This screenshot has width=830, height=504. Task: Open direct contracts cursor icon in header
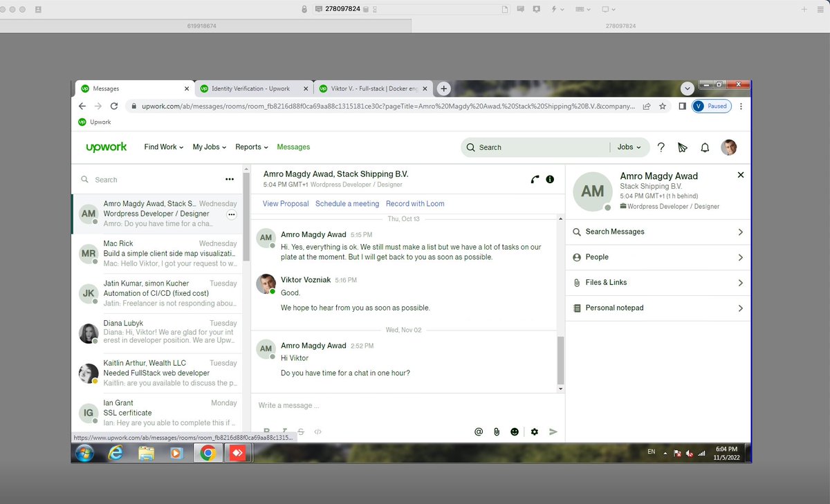click(x=683, y=147)
